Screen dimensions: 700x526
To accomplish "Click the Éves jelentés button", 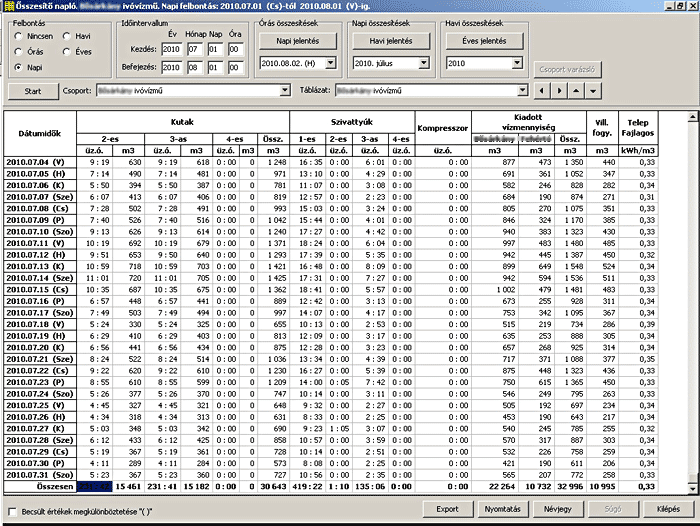I will [484, 41].
